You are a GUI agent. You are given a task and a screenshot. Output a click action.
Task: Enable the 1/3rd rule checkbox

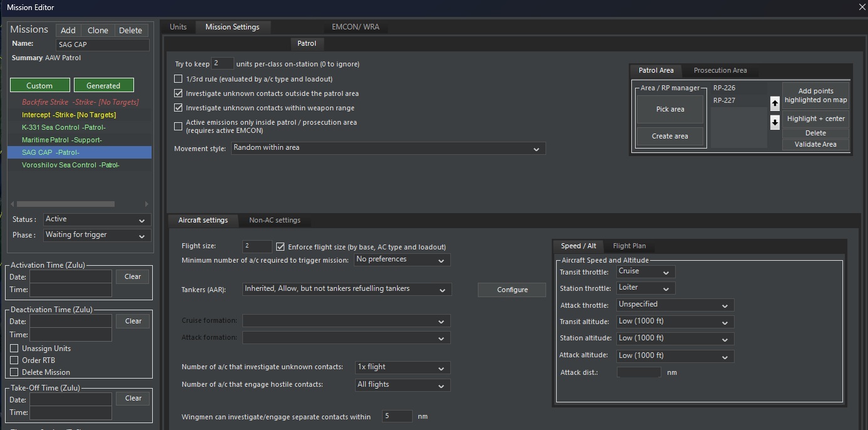pos(178,79)
